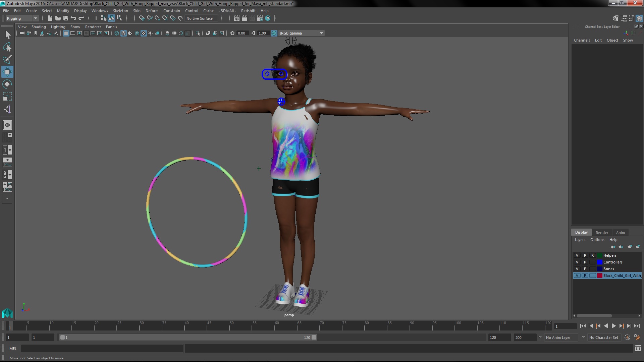Viewport: 644px width, 362px height.
Task: Open the Skeleton menu
Action: (120, 11)
